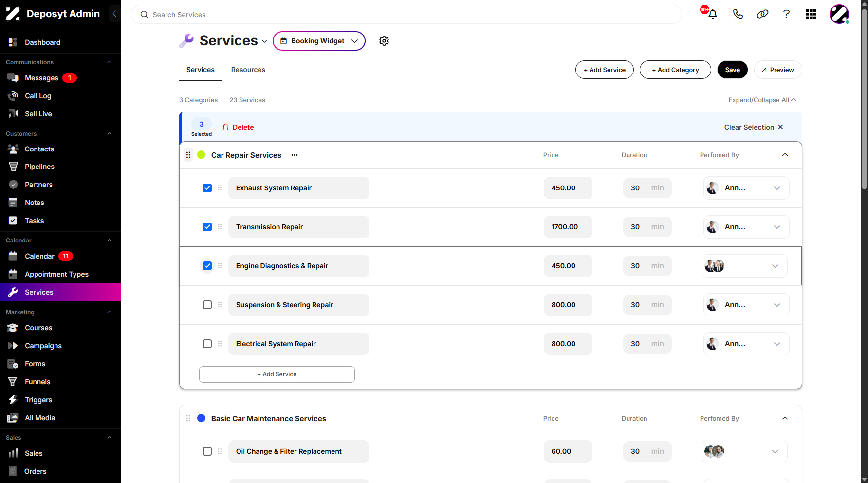Open the link chain icon in header
The height and width of the screenshot is (483, 868).
(762, 14)
